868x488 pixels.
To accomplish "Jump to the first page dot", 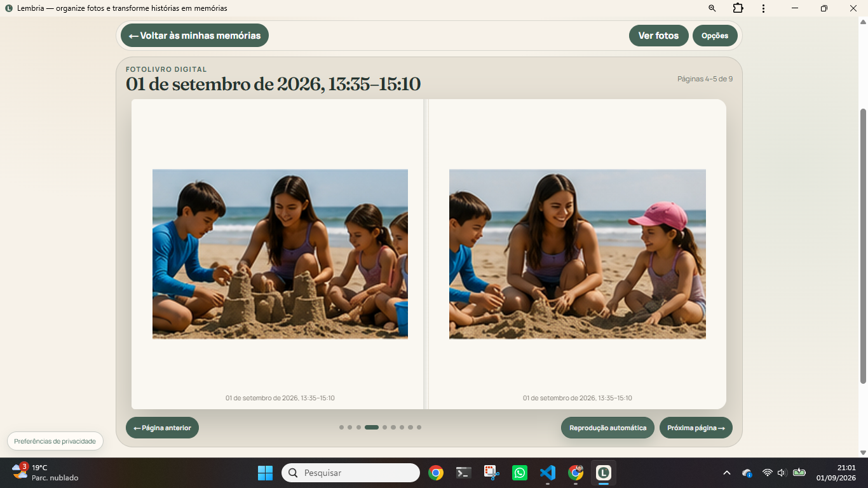I will (341, 428).
